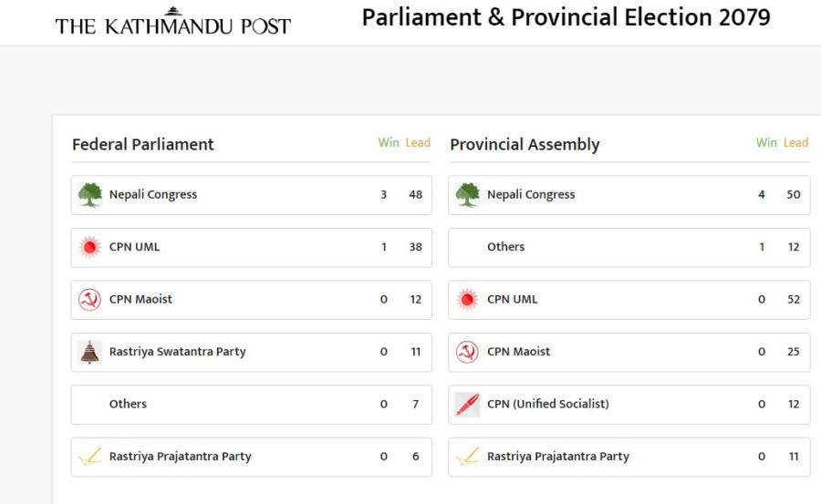Image resolution: width=821 pixels, height=504 pixels.
Task: Click the CPN UML sun icon in Provincial Assembly
Action: 467,300
